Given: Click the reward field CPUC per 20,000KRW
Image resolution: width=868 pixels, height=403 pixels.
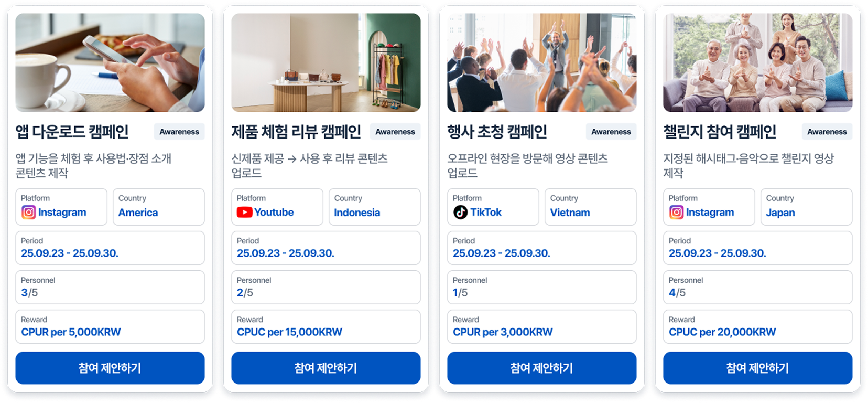Looking at the screenshot, I should pyautogui.click(x=758, y=326).
